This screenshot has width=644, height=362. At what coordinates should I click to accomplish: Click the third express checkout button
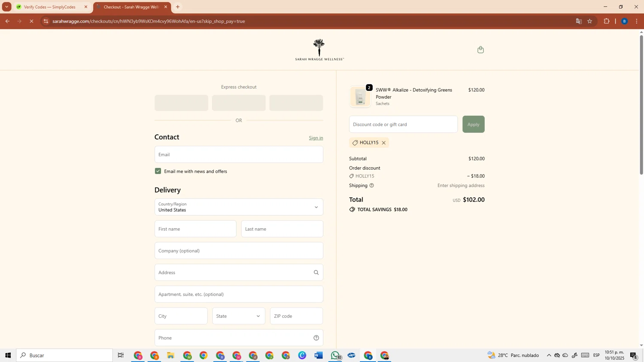point(296,103)
